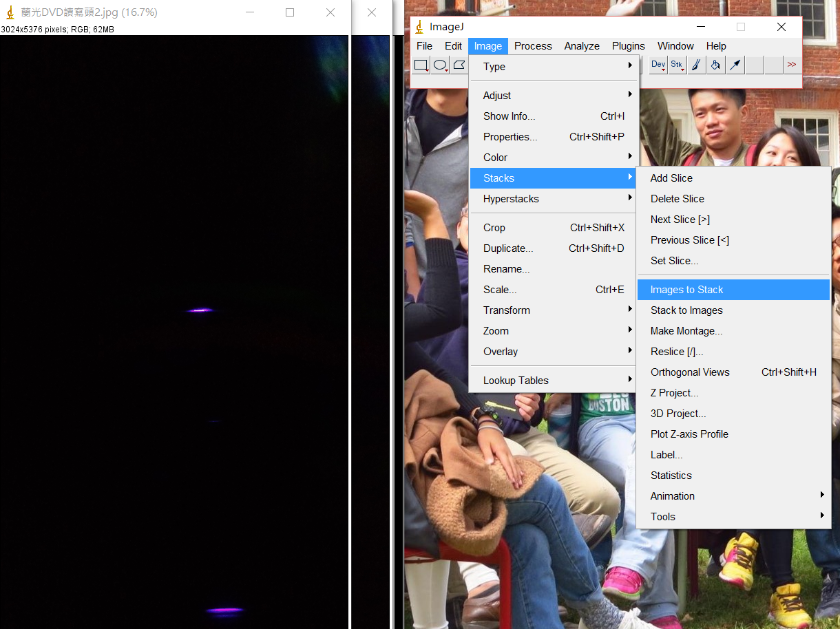Choose Statistics in Stacks submenu
This screenshot has height=629, width=840.
coord(734,476)
